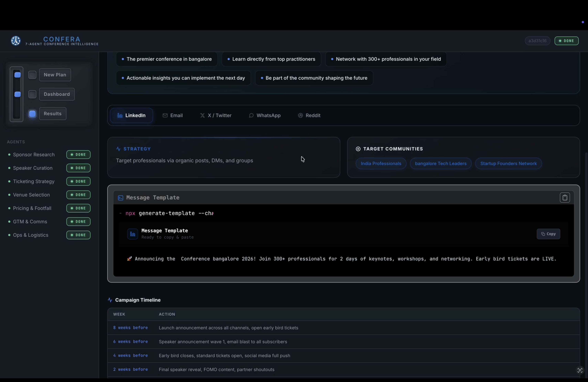Open the Dashboard view
This screenshot has width=588, height=382.
(57, 94)
